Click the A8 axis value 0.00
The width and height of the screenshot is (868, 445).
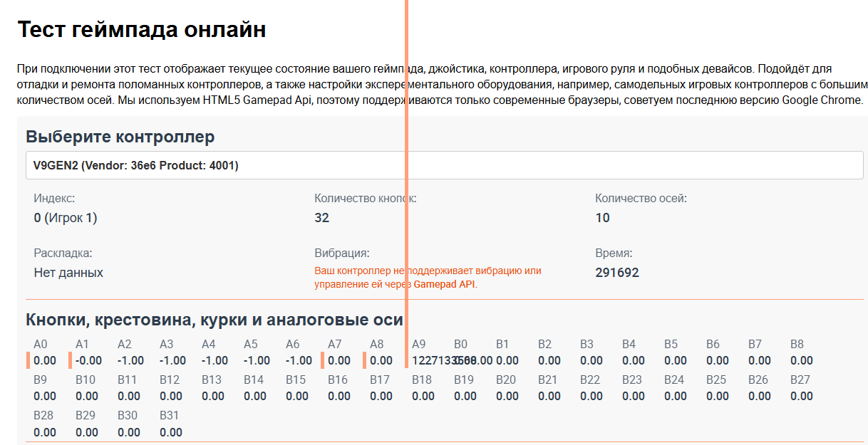(x=381, y=360)
